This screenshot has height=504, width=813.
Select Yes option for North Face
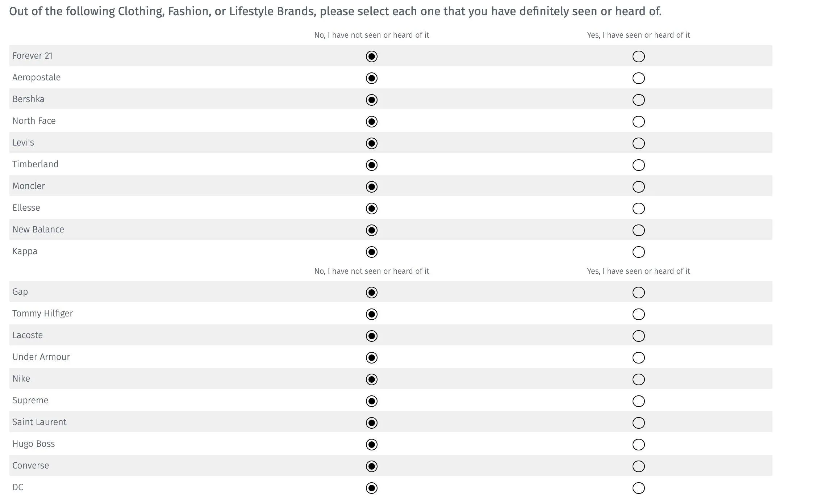click(x=638, y=122)
